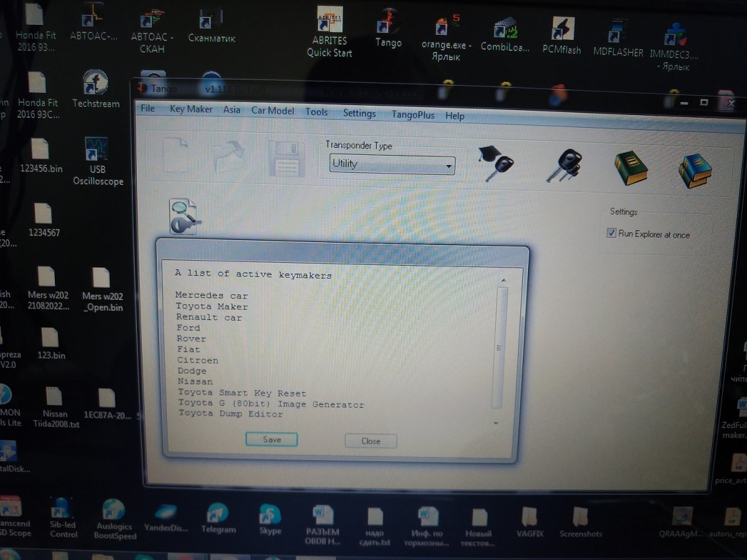Click the "Renault car" line in the list
The width and height of the screenshot is (747, 560).
(x=209, y=317)
